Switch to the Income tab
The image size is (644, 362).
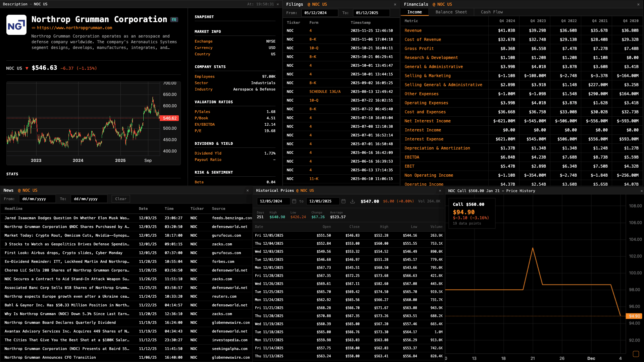(414, 12)
